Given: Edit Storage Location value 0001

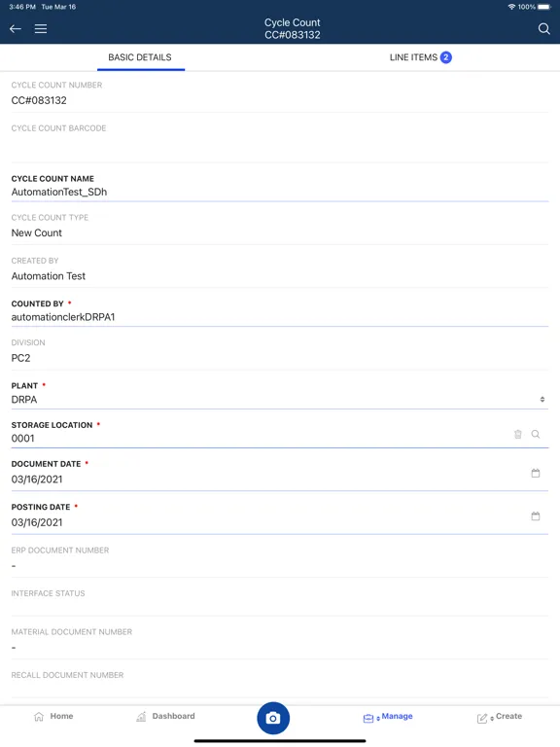Looking at the screenshot, I should 23,439.
